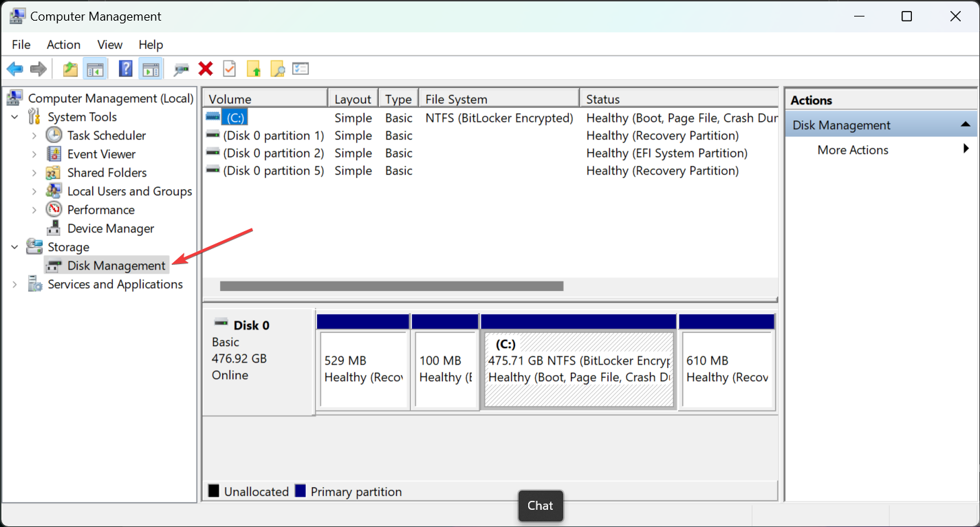
Task: Expand the Services and Applications node
Action: tap(14, 284)
